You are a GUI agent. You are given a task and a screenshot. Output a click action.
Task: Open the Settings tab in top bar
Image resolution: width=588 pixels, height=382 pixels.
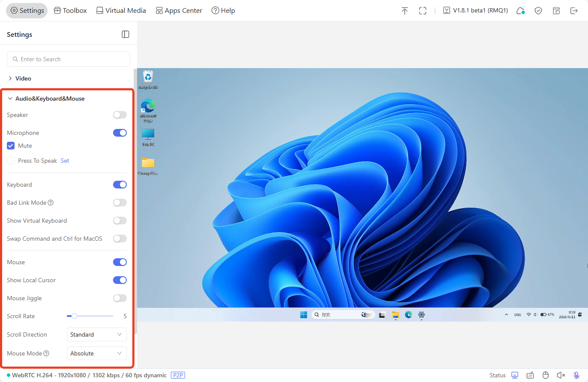[27, 11]
